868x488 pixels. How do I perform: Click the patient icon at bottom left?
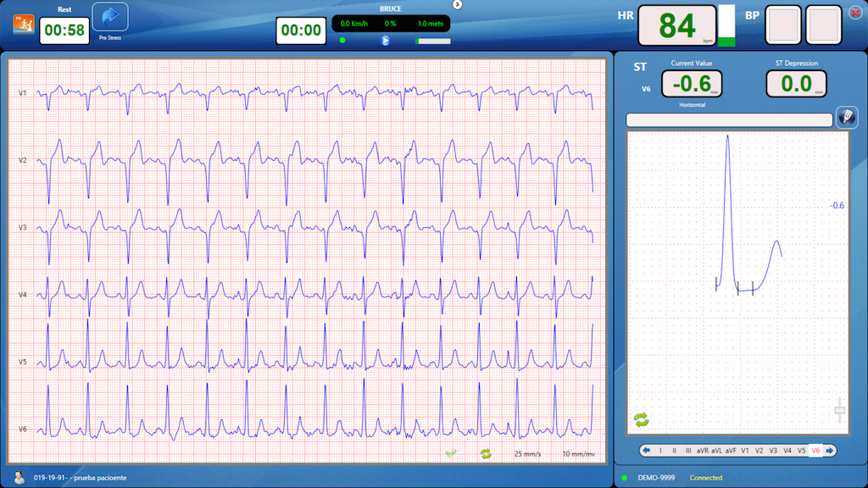(19, 477)
